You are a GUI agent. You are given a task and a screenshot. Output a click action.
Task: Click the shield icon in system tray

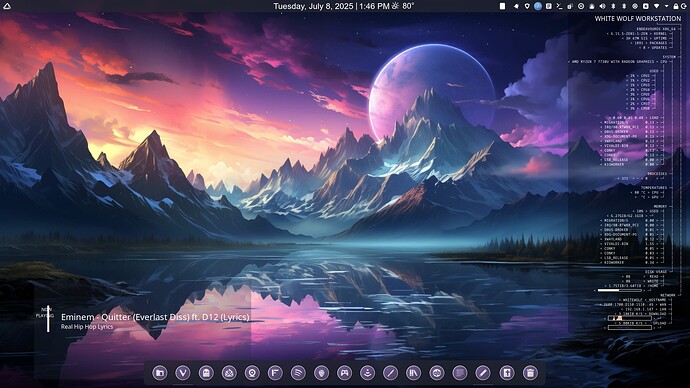pyautogui.click(x=527, y=6)
